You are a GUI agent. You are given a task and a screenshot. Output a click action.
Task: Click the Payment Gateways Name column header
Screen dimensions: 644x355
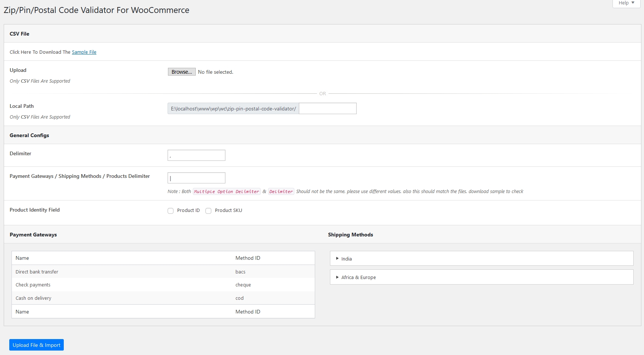tap(22, 258)
